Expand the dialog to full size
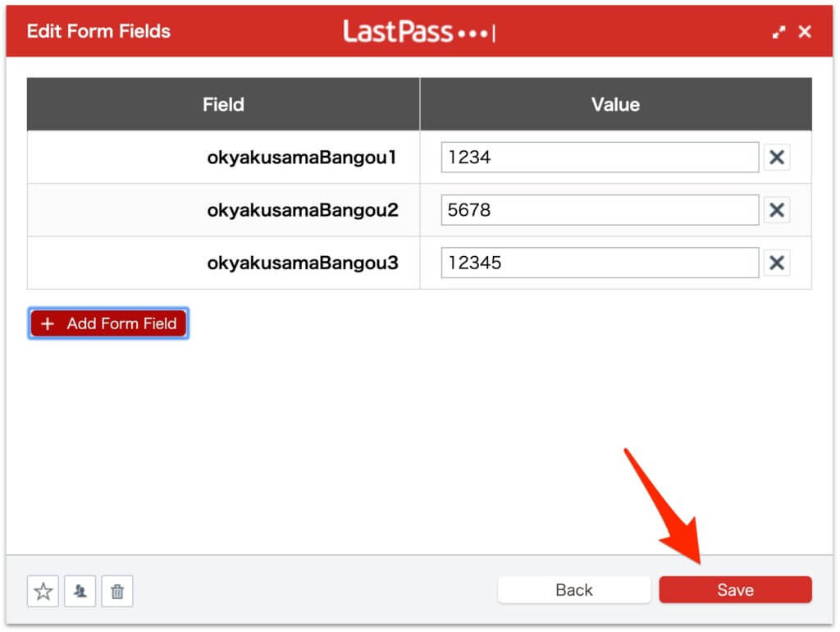840x632 pixels. pos(778,32)
